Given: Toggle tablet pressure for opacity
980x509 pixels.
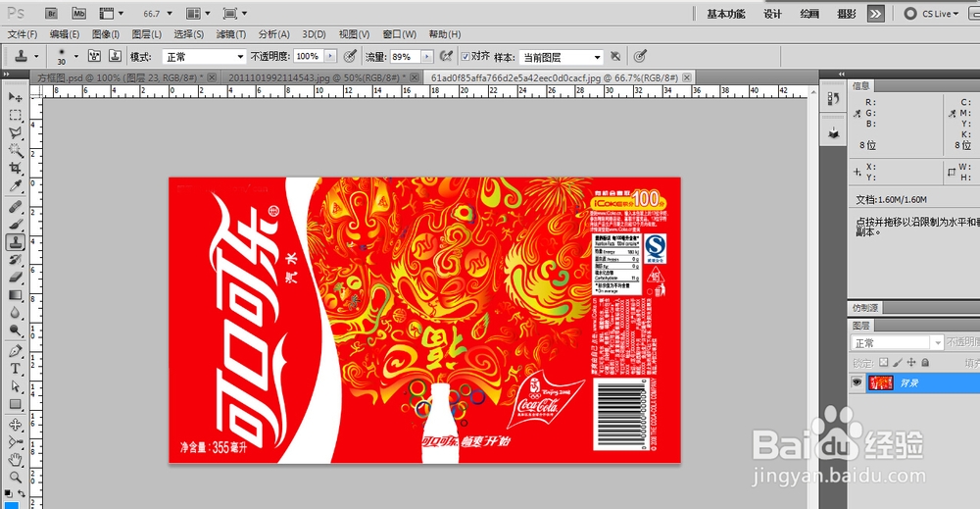Looking at the screenshot, I should pyautogui.click(x=350, y=57).
